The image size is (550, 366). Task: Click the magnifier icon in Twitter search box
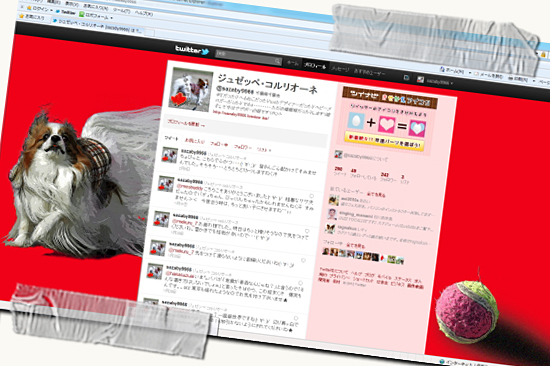point(277,61)
